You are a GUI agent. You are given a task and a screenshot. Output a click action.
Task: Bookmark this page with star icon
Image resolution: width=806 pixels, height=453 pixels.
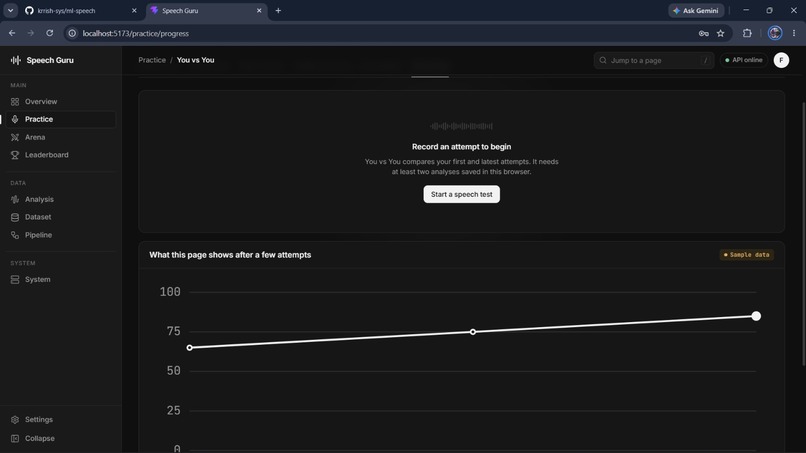tap(720, 33)
